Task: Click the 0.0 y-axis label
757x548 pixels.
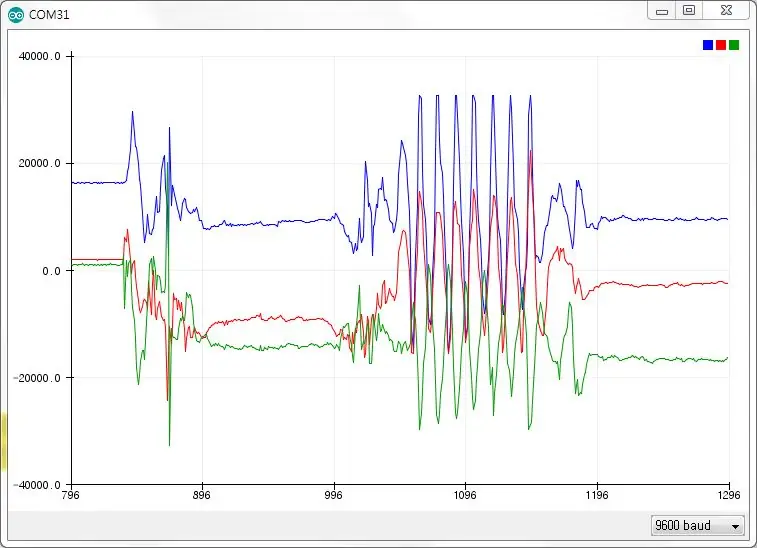Action: (x=51, y=271)
